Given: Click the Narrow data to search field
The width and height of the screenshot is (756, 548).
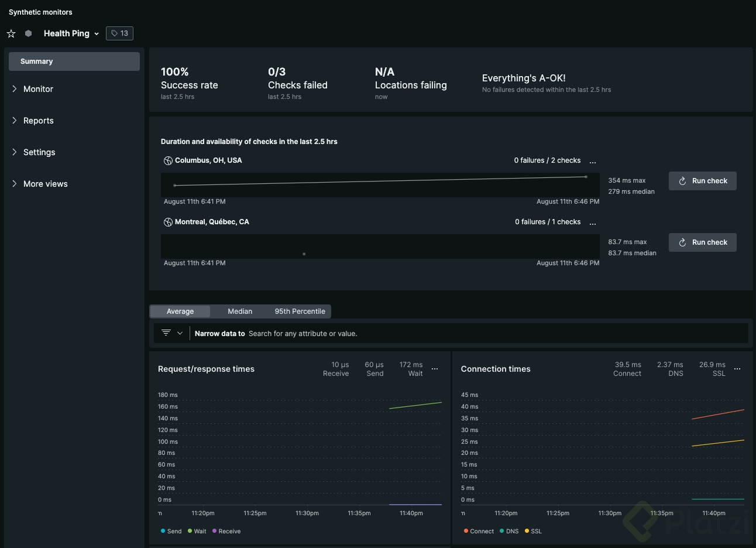Looking at the screenshot, I should [468, 334].
